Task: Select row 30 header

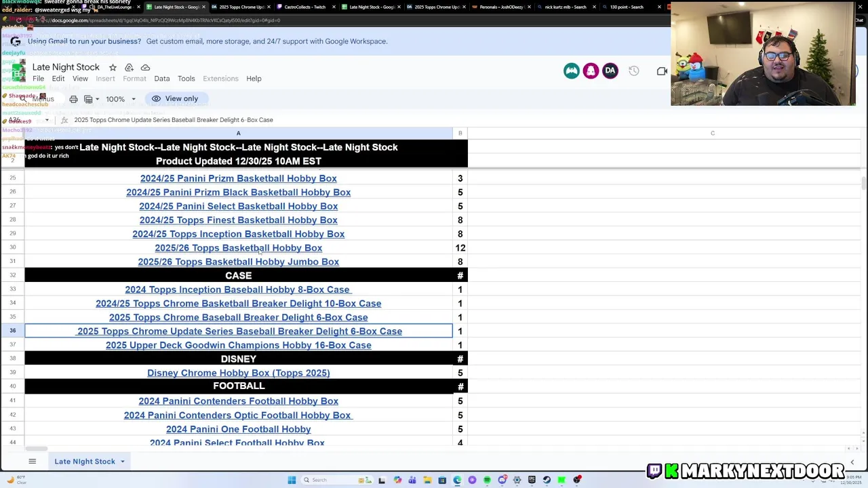Action: (12, 248)
